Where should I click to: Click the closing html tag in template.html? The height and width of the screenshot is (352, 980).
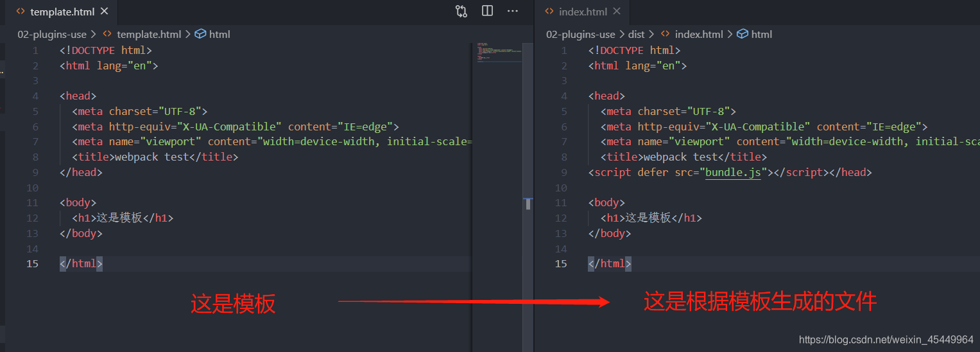click(81, 263)
